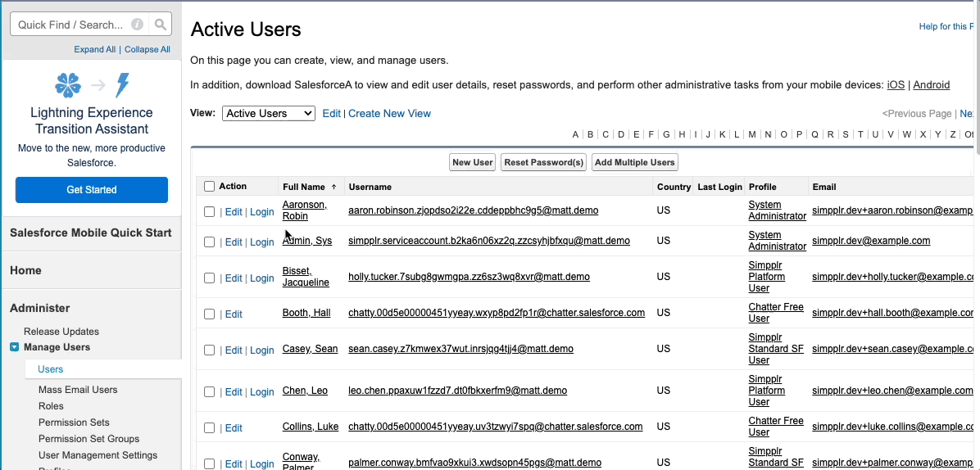Open User Management Settings
This screenshot has height=470, width=980.
[98, 455]
